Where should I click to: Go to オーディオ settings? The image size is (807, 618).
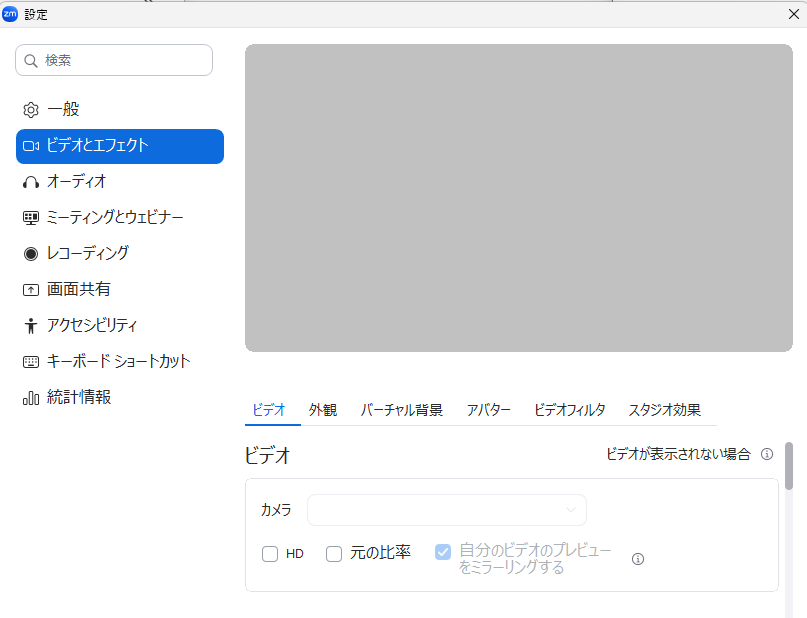click(120, 182)
